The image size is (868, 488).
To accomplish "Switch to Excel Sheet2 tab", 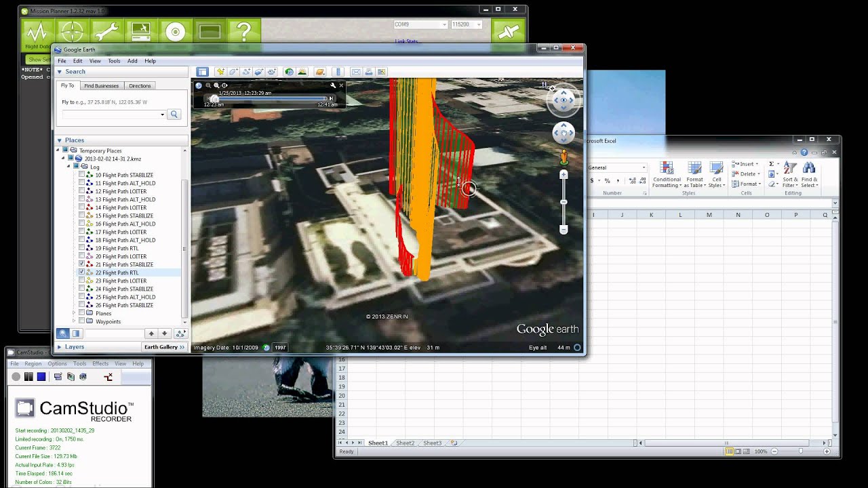I will (405, 443).
